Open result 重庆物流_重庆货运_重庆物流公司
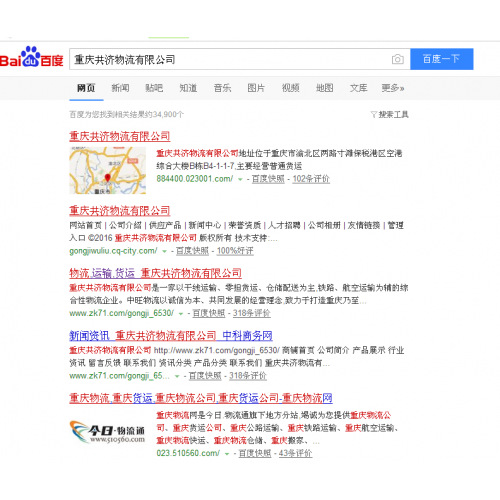 click(x=201, y=398)
